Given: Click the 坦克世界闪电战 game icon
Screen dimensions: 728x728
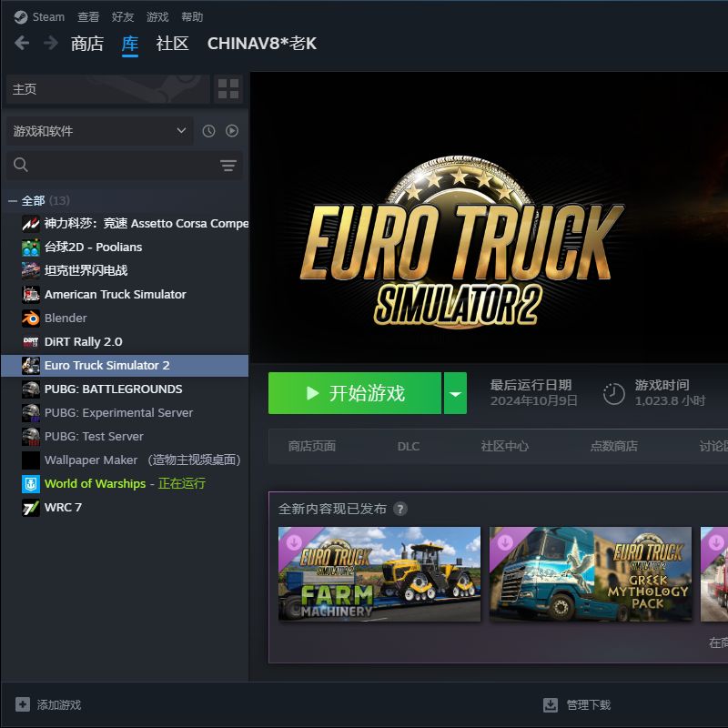Looking at the screenshot, I should pos(31,270).
